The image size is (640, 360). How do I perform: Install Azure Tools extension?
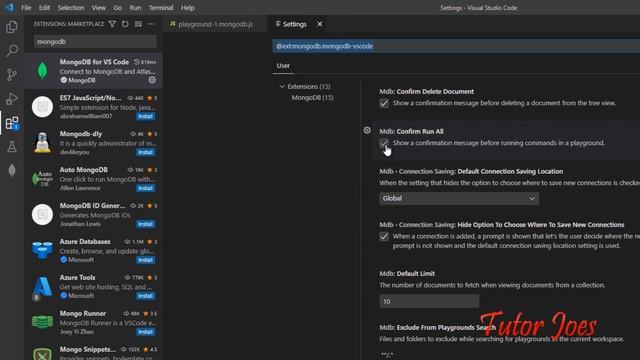(145, 296)
